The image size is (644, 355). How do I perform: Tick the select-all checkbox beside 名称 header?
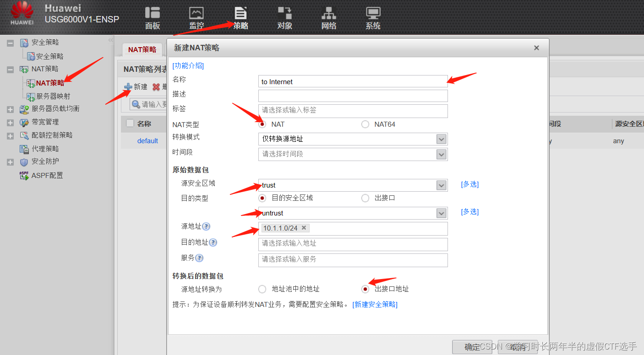pos(130,123)
